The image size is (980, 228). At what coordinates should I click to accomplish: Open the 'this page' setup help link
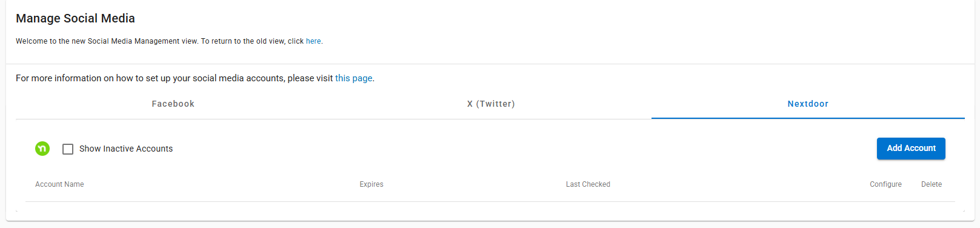click(354, 78)
